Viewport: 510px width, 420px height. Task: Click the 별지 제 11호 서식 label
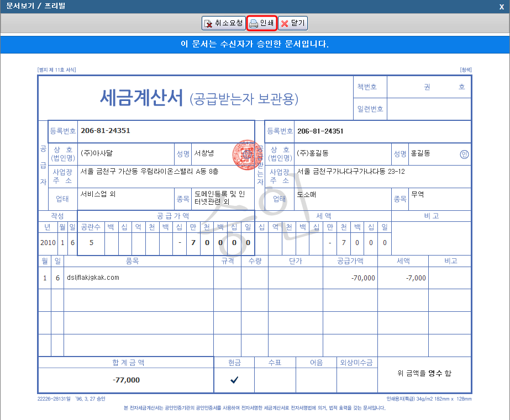(56, 70)
